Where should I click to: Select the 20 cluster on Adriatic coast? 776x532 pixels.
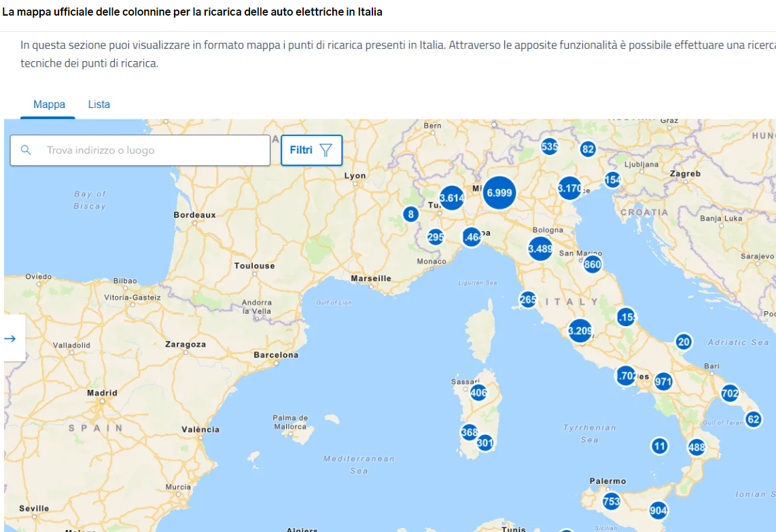pyautogui.click(x=684, y=342)
